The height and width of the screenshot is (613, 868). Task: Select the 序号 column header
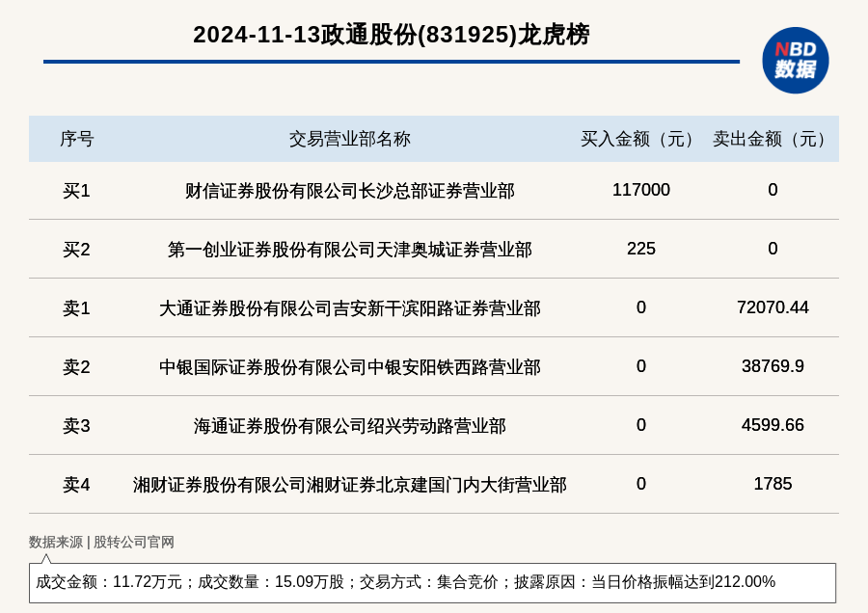[77, 139]
